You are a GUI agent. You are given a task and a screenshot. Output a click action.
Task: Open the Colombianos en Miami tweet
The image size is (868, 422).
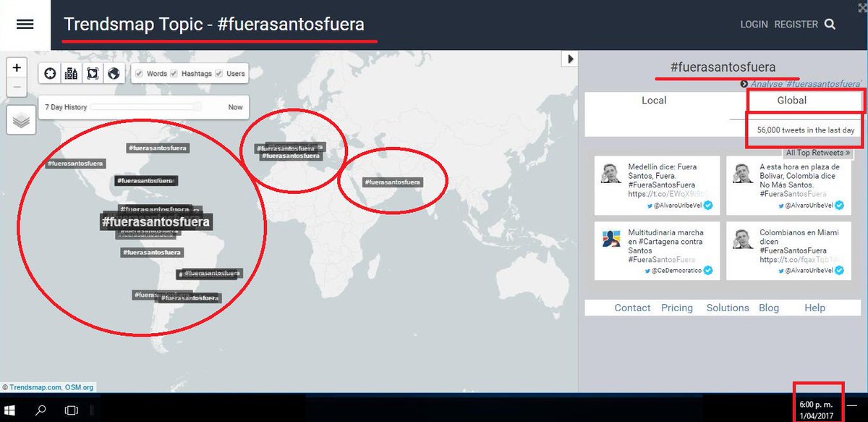point(788,250)
